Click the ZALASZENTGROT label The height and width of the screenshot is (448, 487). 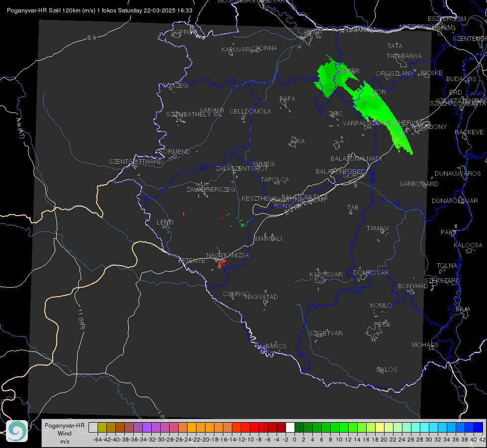tap(242, 169)
